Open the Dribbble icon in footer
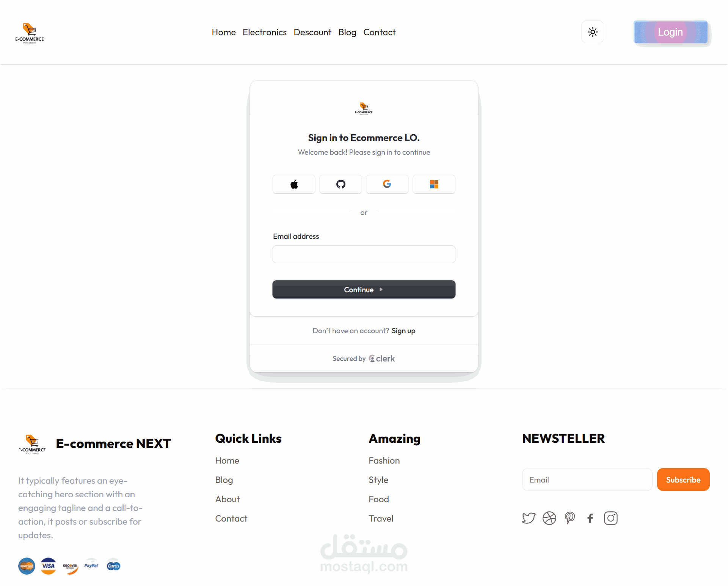The height and width of the screenshot is (586, 728). point(549,518)
